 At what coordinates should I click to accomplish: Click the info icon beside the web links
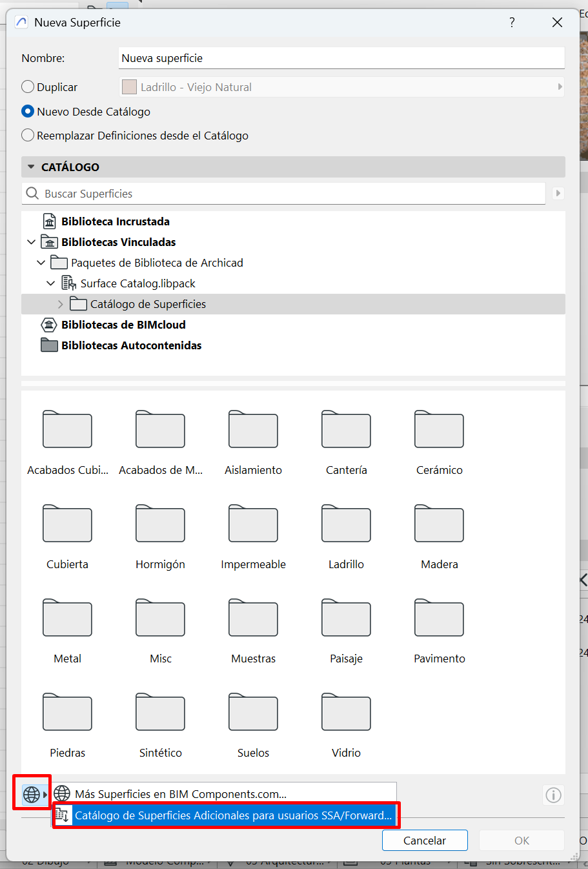click(x=553, y=795)
